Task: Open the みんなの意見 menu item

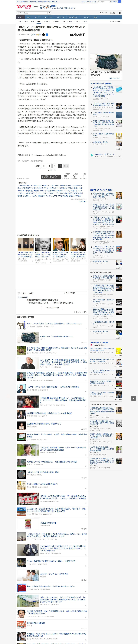Action: (x=73, y=17)
